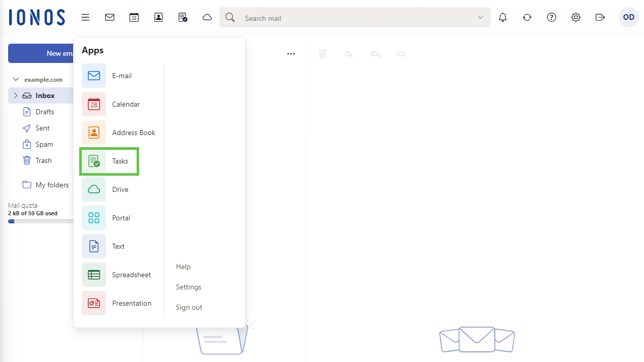Choose Sign out from the Apps menu

(189, 307)
